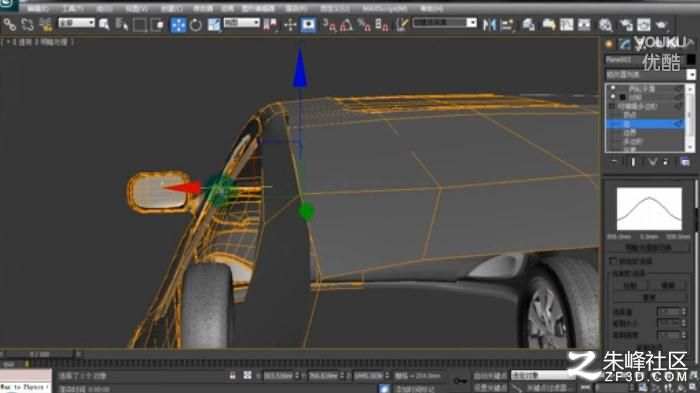The image size is (700, 393).
Task: Open the Mirror tool in the toolbar
Action: pyautogui.click(x=489, y=25)
